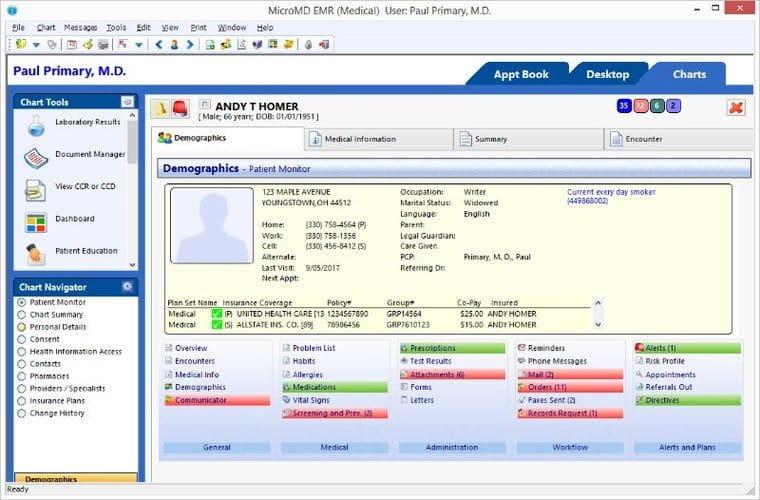Click the green badge showing 6
Screen dimensions: 760x500
coord(657,106)
